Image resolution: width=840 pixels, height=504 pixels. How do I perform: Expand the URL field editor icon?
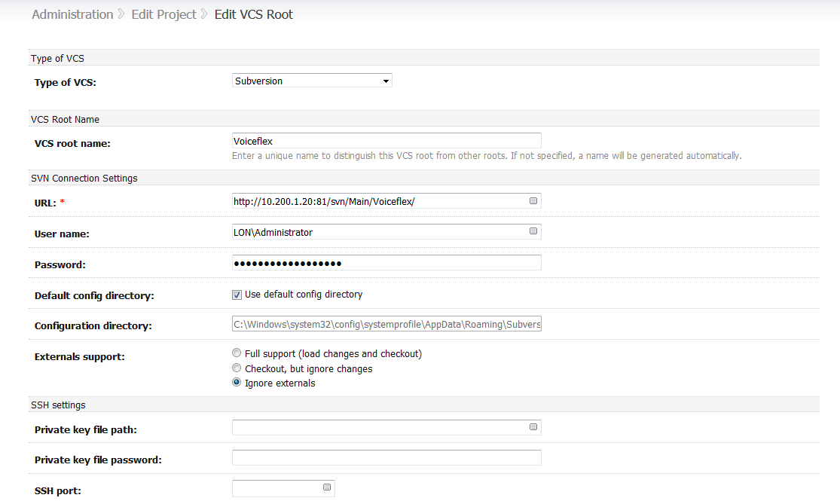coord(533,200)
